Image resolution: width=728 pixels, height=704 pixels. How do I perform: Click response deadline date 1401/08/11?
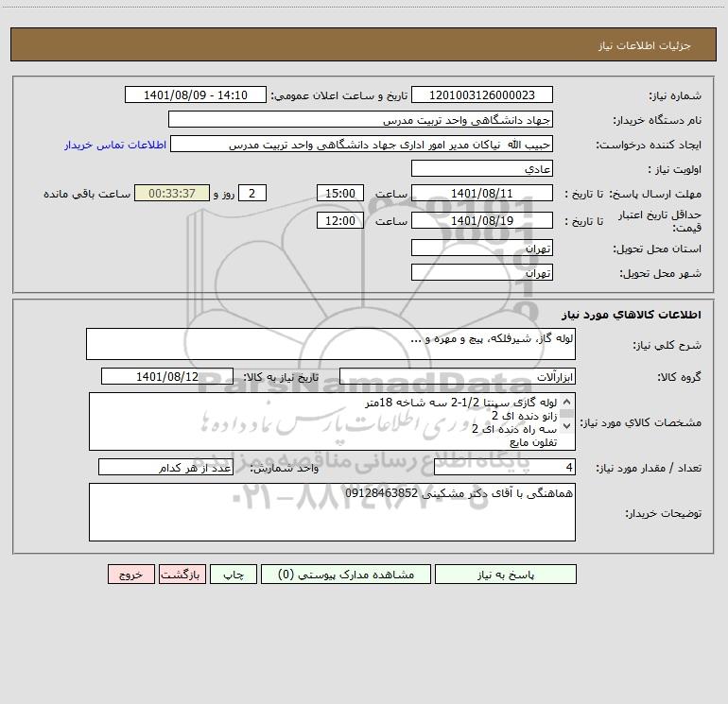pos(482,193)
